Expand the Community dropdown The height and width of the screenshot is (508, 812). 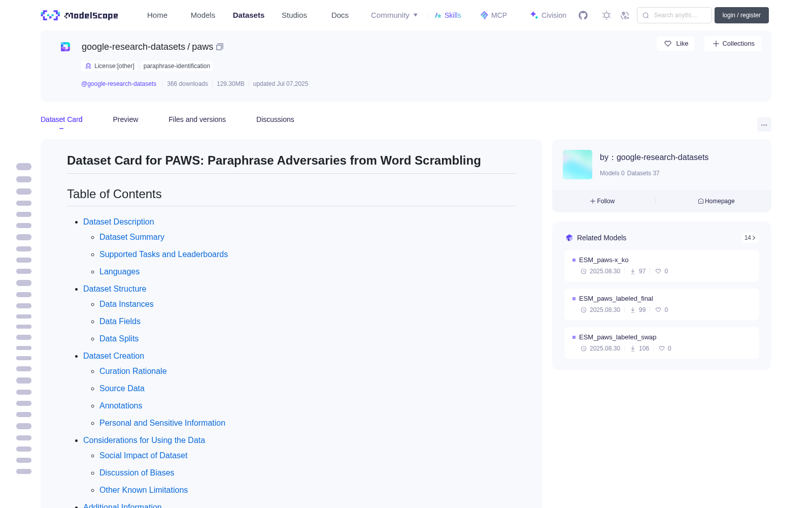click(394, 15)
